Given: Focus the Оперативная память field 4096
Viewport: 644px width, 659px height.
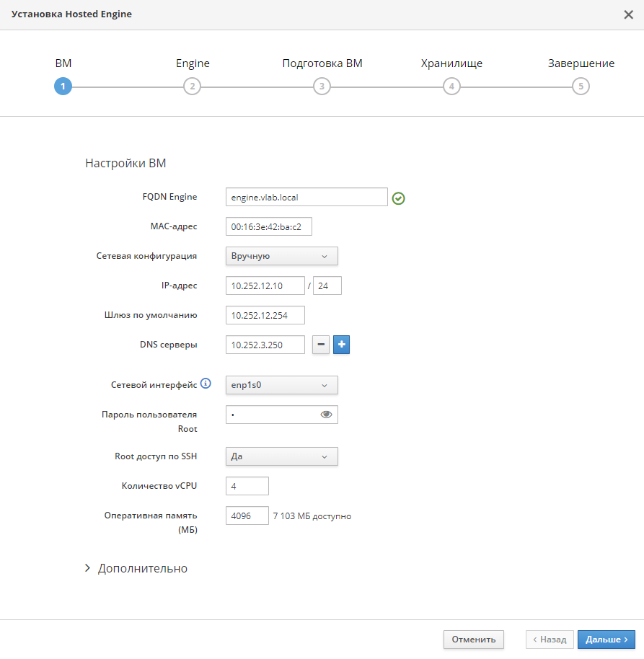Looking at the screenshot, I should (247, 516).
